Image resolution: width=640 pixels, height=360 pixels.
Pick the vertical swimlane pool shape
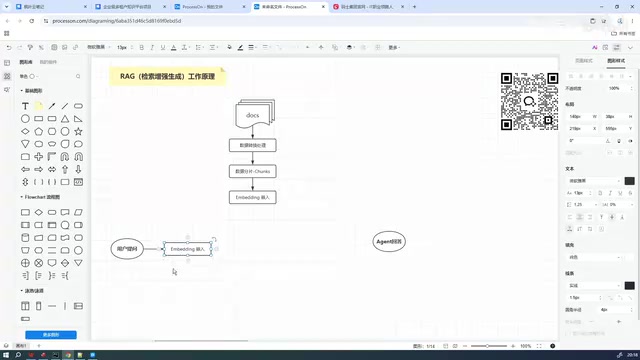[x=25, y=306]
